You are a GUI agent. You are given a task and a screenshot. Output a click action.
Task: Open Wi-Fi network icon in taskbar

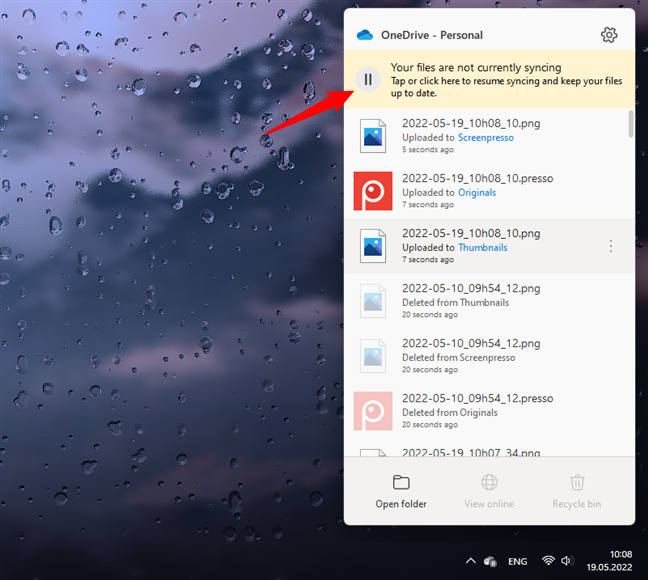(548, 561)
